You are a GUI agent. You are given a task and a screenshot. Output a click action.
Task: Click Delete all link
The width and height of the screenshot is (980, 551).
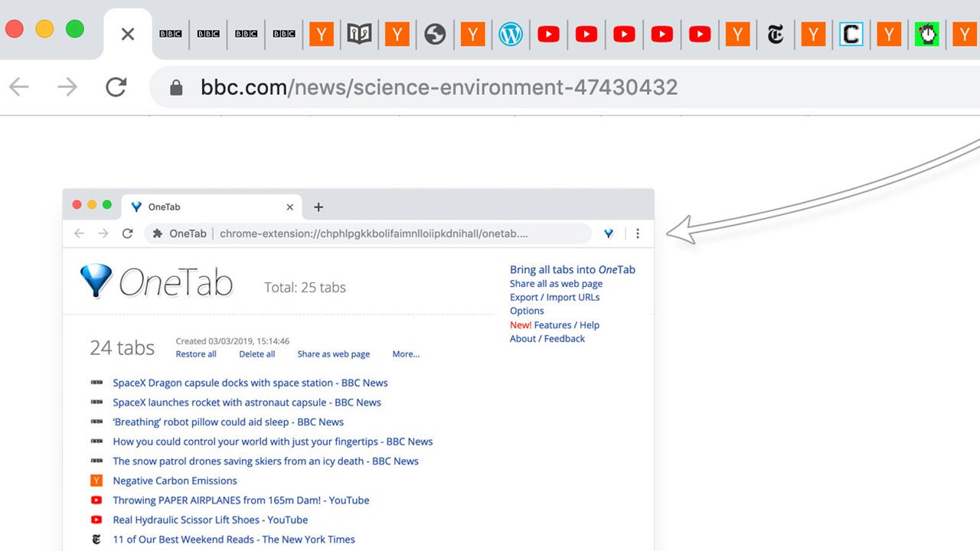click(x=256, y=354)
